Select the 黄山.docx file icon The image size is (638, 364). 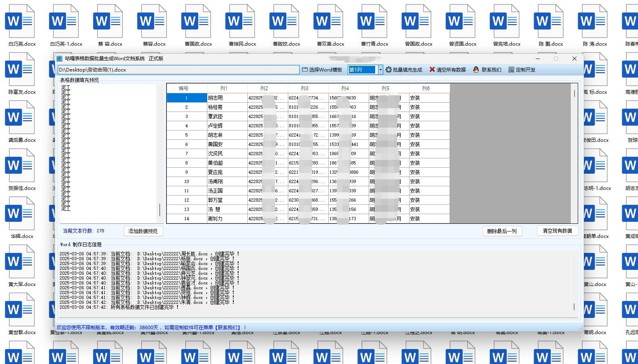click(x=596, y=261)
